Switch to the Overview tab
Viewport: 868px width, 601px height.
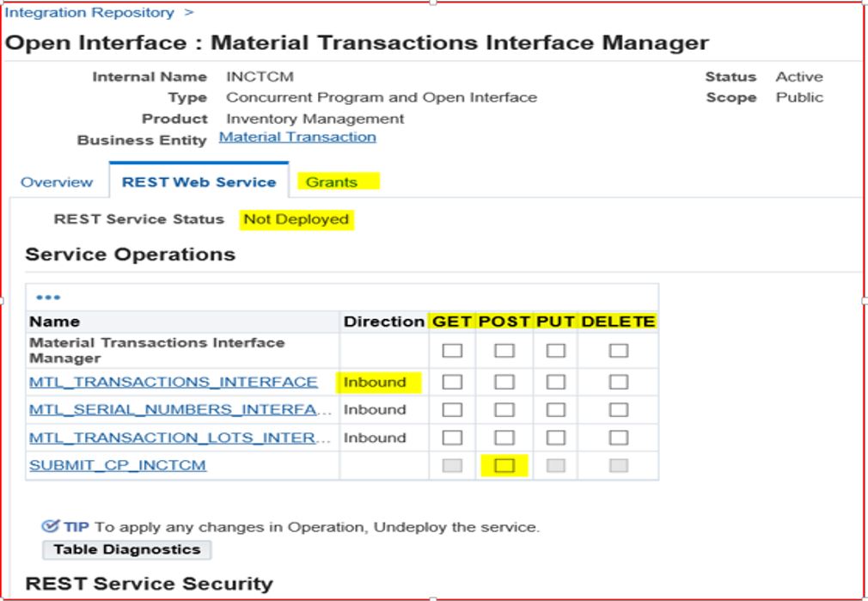pos(57,182)
